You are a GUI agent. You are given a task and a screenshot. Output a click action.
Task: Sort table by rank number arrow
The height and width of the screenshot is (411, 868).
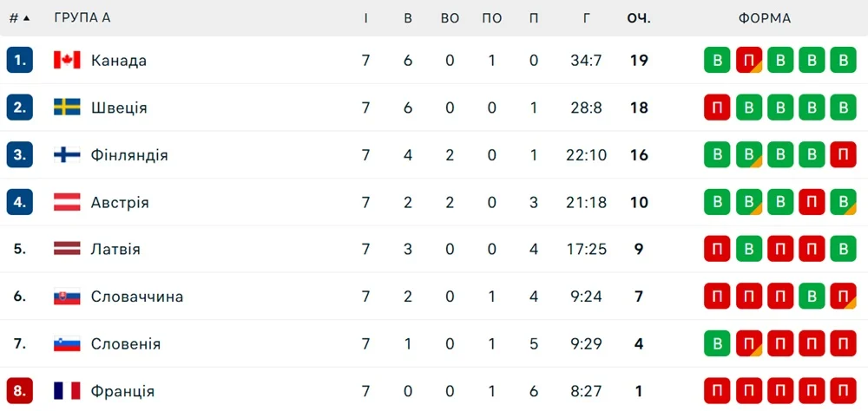tap(26, 18)
